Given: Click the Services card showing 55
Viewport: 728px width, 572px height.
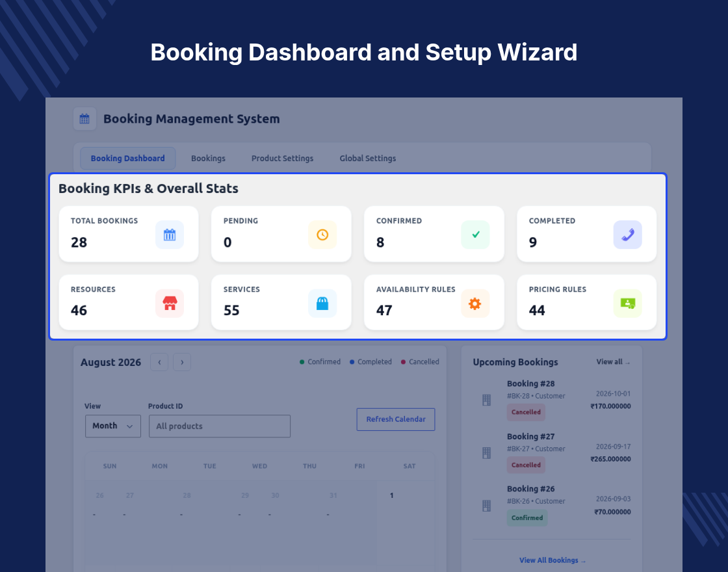Looking at the screenshot, I should (281, 302).
